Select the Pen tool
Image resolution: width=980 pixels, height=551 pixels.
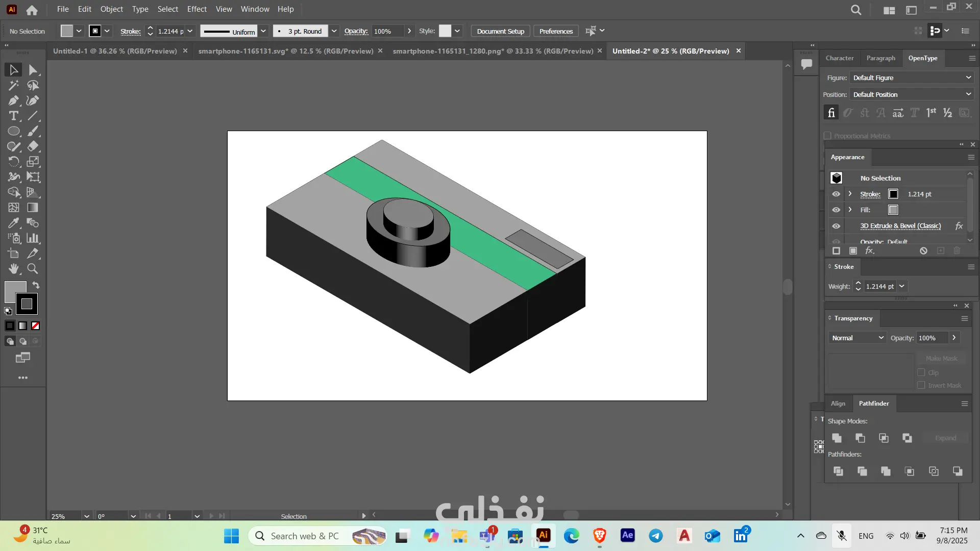point(14,101)
